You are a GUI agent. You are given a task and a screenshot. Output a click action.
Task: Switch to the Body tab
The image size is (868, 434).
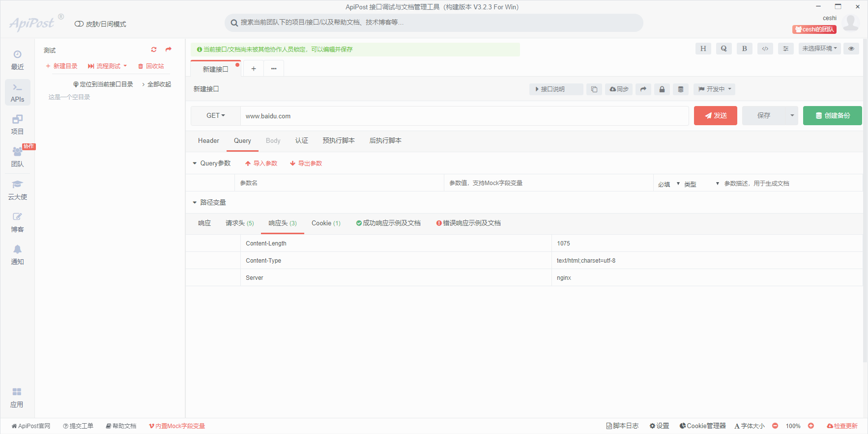tap(273, 141)
